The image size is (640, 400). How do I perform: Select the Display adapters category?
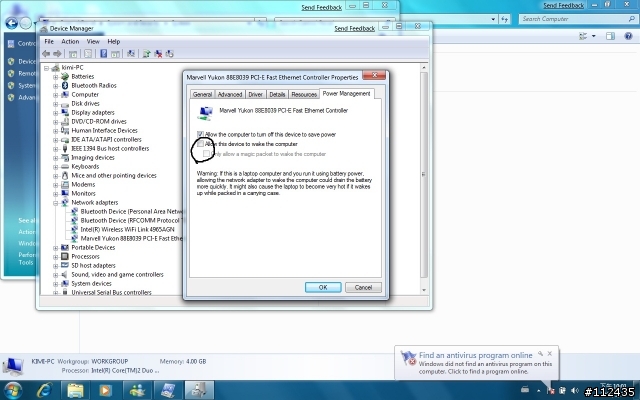(93, 113)
